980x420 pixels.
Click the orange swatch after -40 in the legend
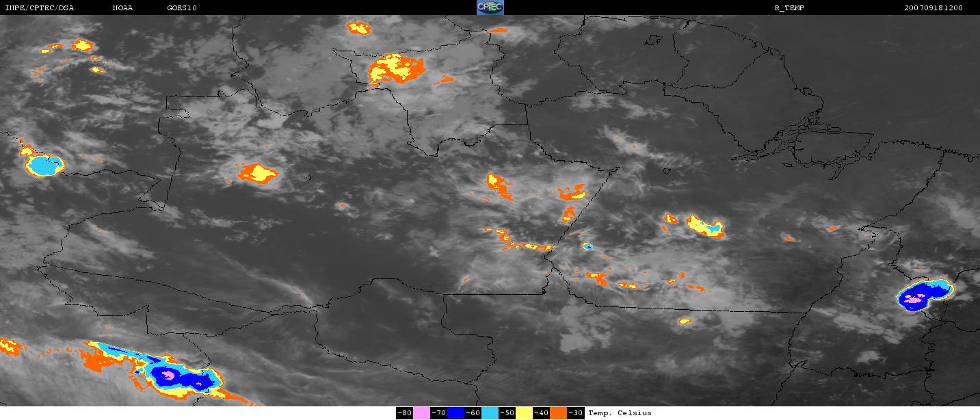558,413
